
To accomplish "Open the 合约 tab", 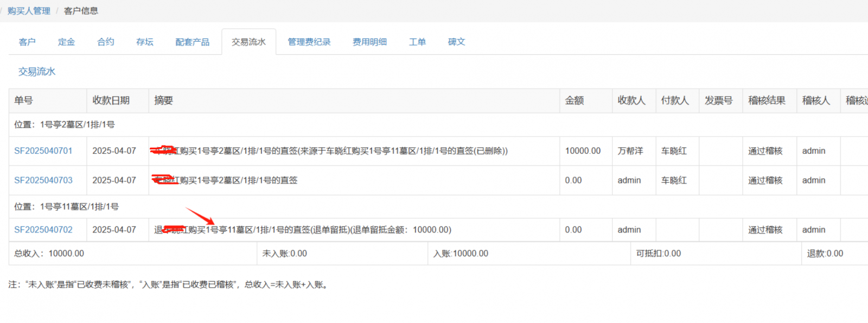I will [x=106, y=42].
